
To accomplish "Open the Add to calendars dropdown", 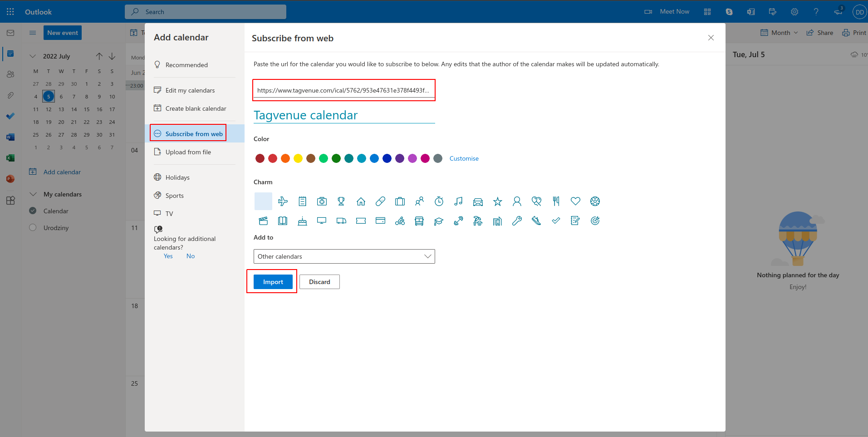I will point(344,256).
